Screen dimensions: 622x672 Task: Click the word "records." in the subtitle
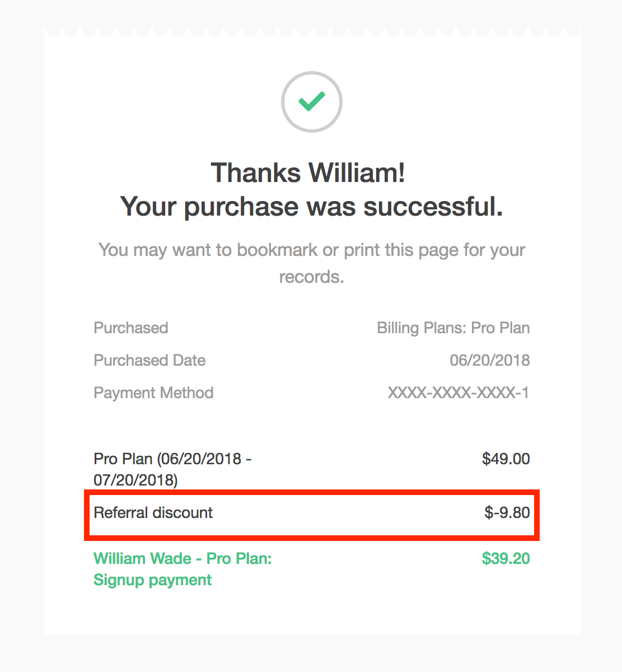click(x=311, y=277)
